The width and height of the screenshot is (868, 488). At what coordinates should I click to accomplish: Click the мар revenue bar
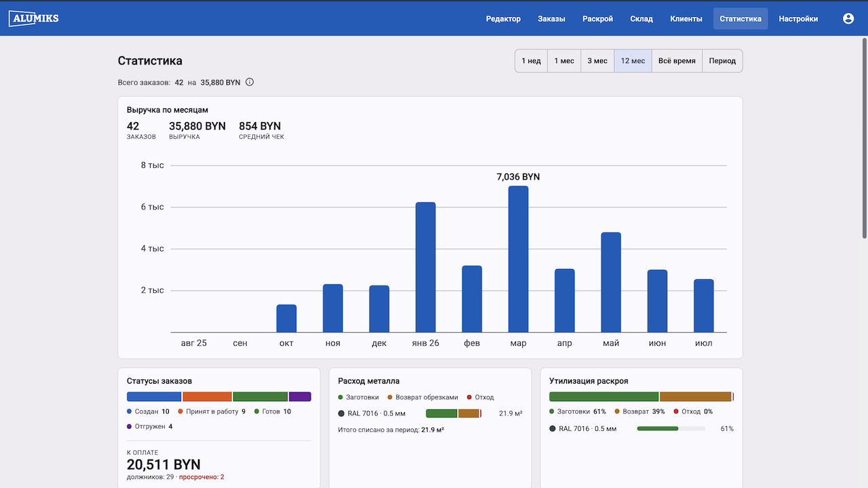point(518,259)
